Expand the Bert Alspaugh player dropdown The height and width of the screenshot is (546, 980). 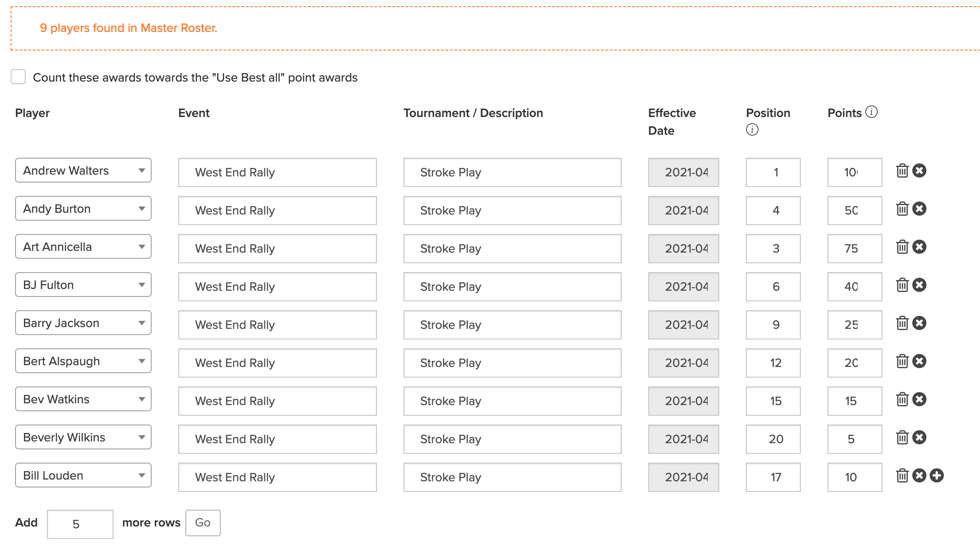[x=83, y=361]
